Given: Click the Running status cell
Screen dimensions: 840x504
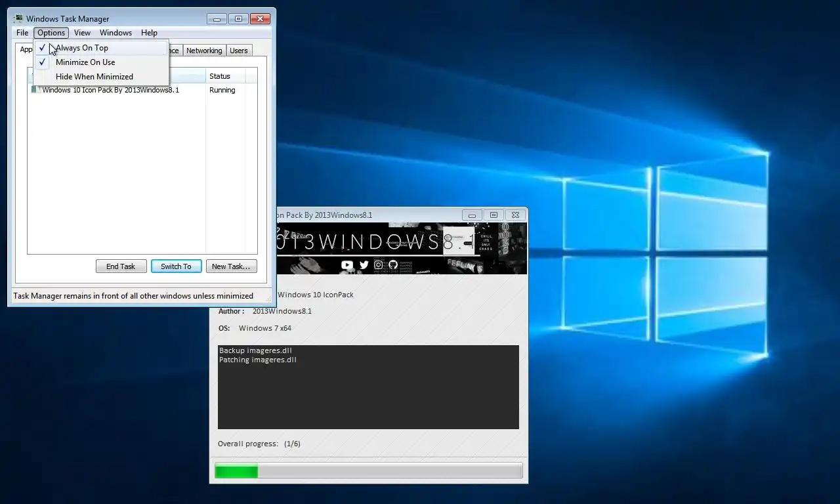Looking at the screenshot, I should [x=222, y=90].
